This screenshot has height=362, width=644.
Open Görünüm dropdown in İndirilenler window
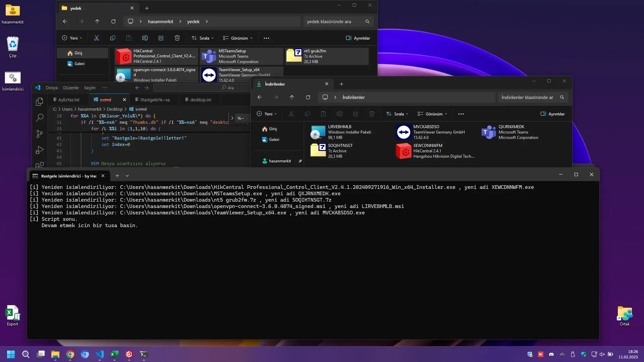(x=433, y=114)
